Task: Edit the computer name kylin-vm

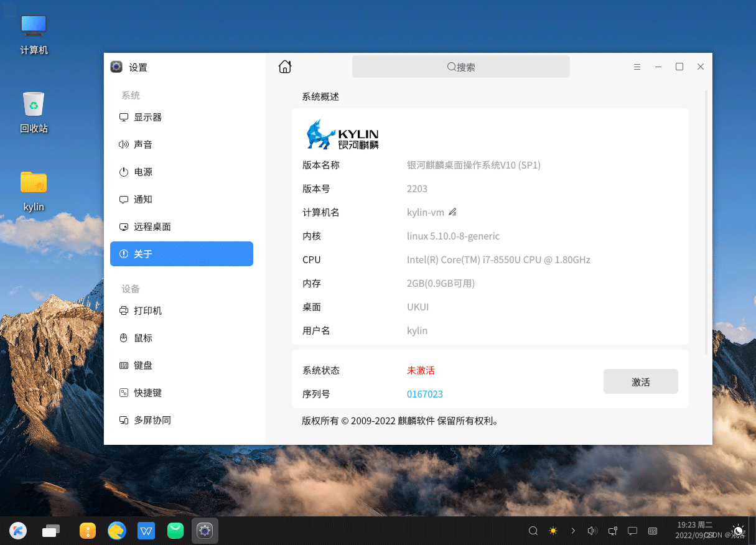Action: click(452, 212)
